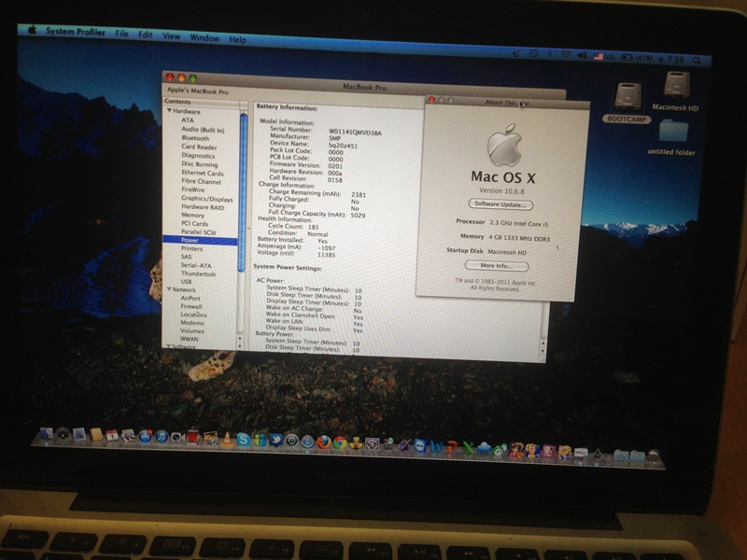Viewport: 747px width, 560px height.
Task: Open the Window menu
Action: click(204, 37)
